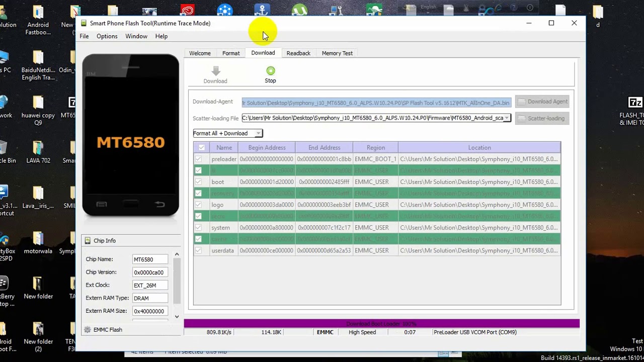The width and height of the screenshot is (644, 362).
Task: Toggle the userdata partition checkbox
Action: tap(198, 250)
